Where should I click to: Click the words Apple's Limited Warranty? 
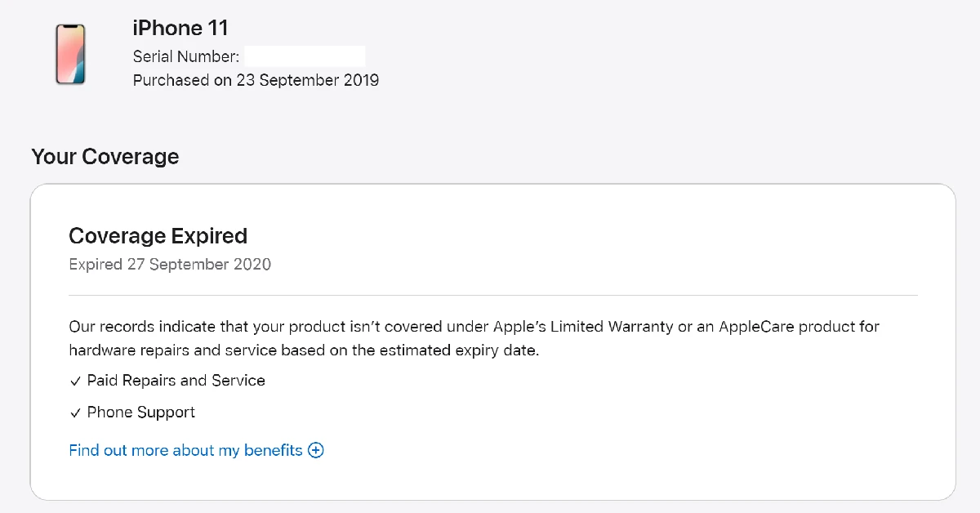583,327
